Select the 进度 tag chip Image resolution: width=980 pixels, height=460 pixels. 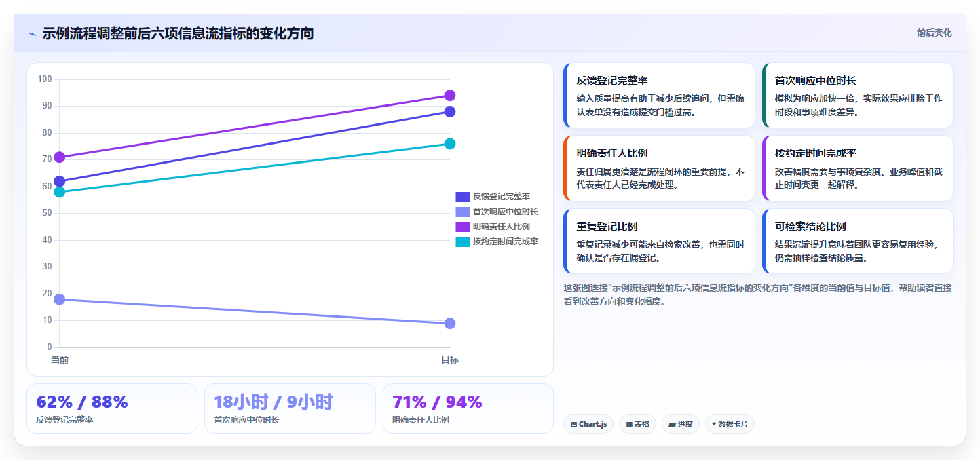681,424
